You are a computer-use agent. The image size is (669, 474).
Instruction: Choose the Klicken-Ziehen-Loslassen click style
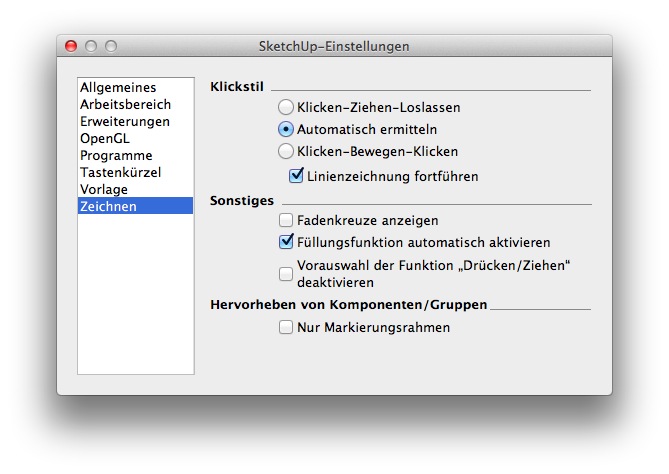point(286,107)
